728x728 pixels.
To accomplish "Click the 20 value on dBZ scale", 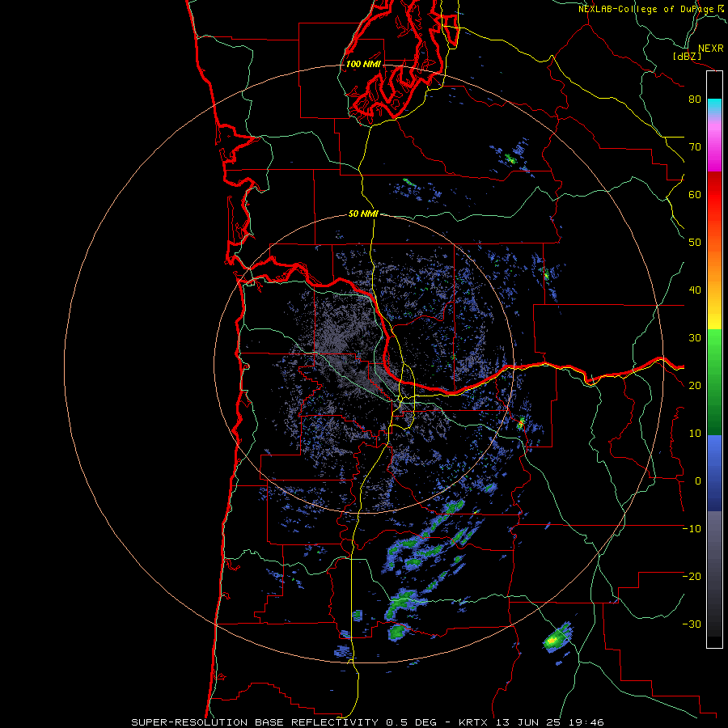I will click(695, 386).
